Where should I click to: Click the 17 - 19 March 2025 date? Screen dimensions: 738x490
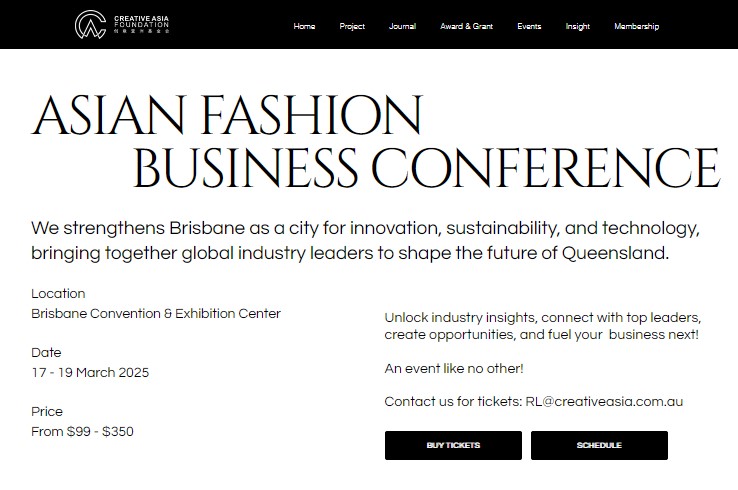pos(90,373)
